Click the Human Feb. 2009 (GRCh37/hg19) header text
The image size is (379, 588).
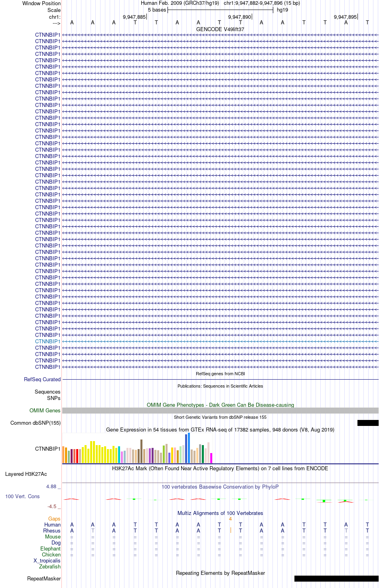point(180,3)
